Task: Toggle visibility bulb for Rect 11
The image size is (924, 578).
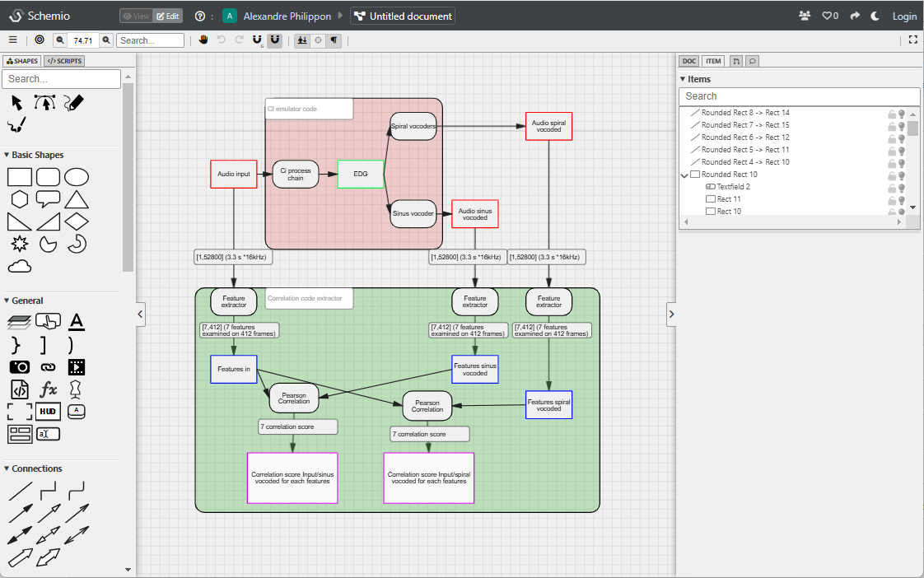Action: 901,198
